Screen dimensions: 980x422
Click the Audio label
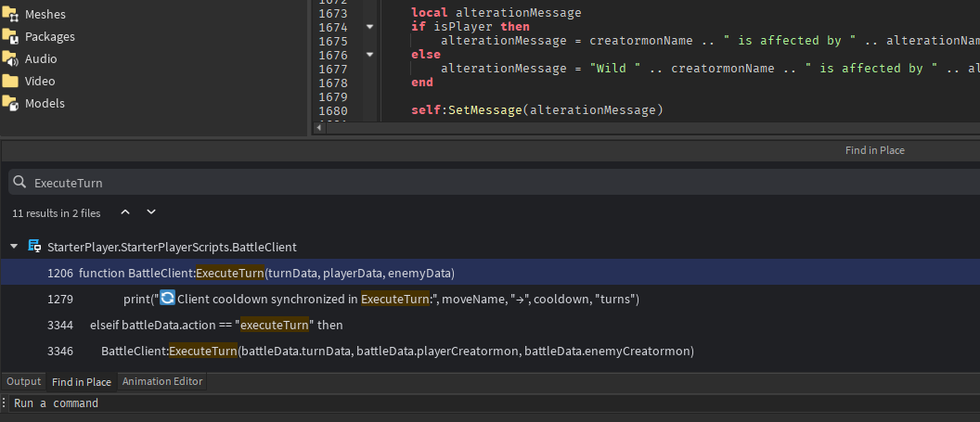(41, 58)
